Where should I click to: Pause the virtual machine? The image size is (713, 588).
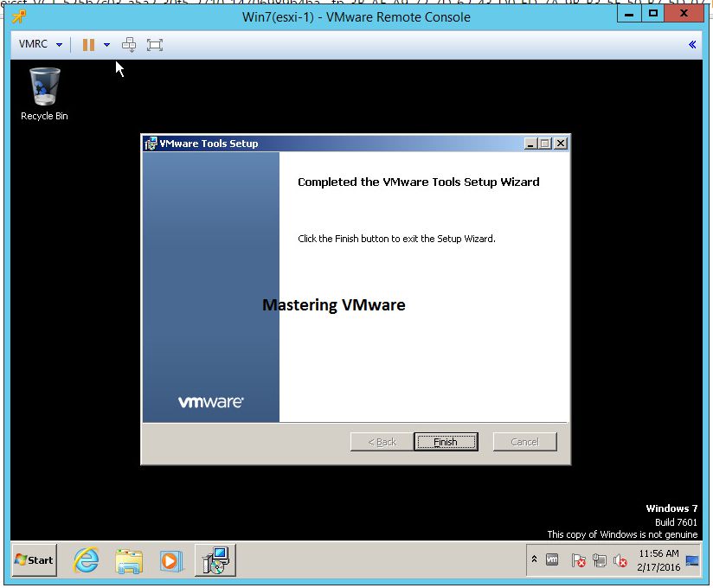pyautogui.click(x=88, y=44)
